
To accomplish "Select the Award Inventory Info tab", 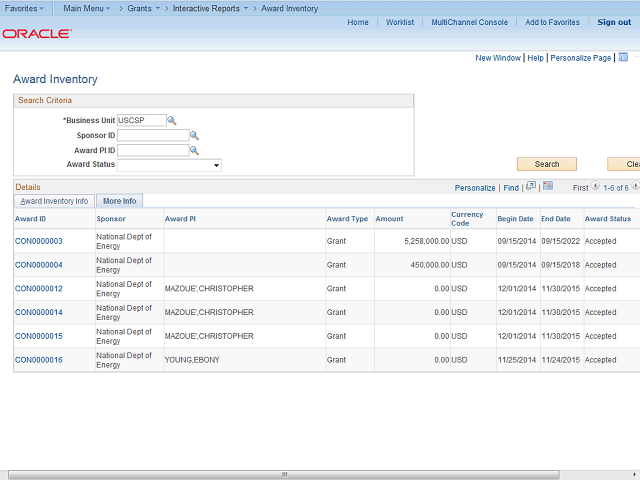I will [55, 201].
